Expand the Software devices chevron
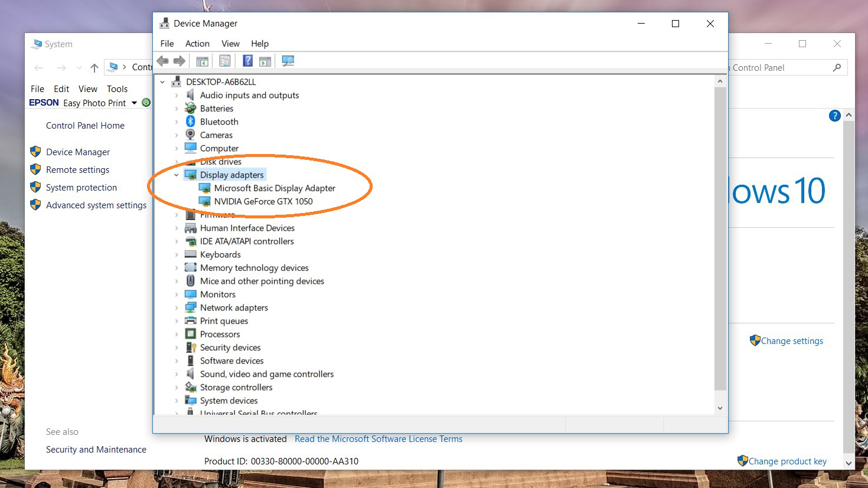Image resolution: width=868 pixels, height=488 pixels. click(177, 361)
